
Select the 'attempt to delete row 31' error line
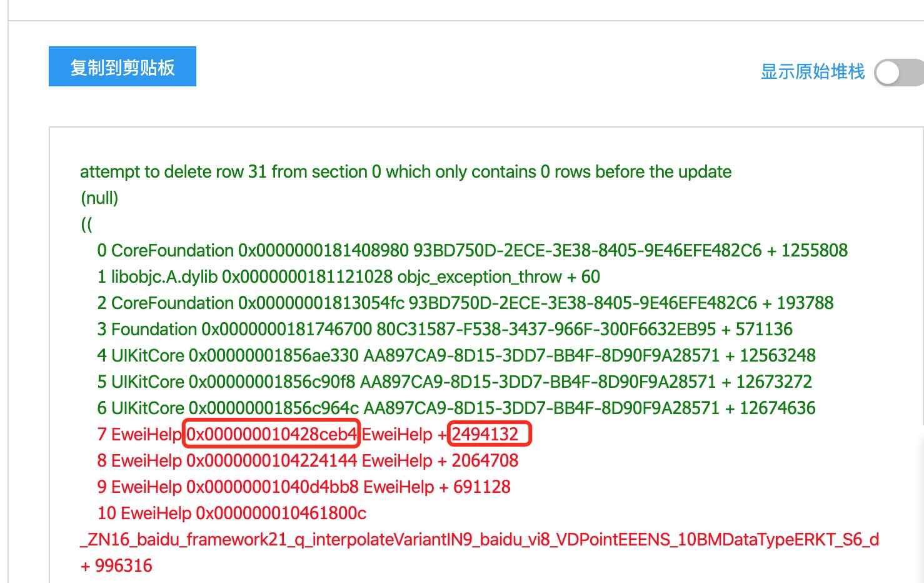pyautogui.click(x=406, y=172)
